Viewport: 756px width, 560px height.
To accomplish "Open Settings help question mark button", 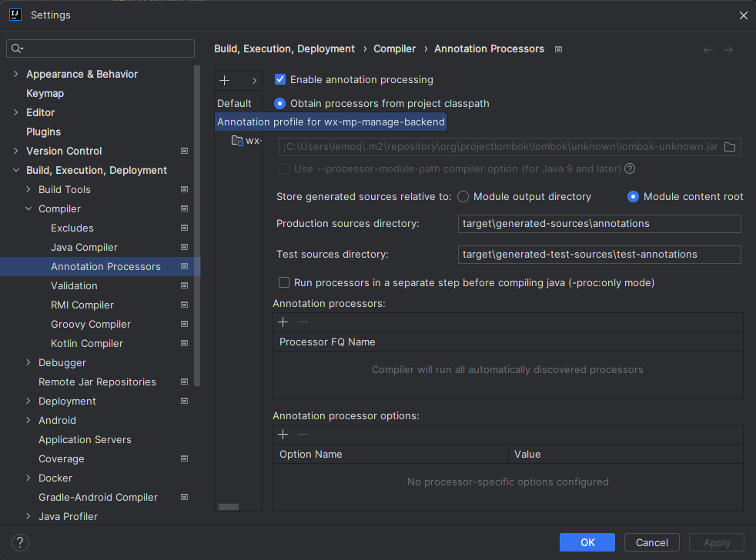I will (20, 542).
